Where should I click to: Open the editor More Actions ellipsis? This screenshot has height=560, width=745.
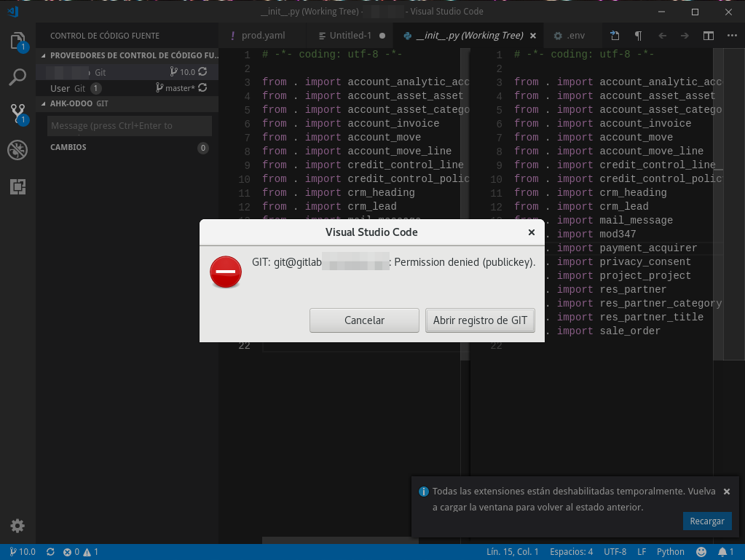point(732,36)
